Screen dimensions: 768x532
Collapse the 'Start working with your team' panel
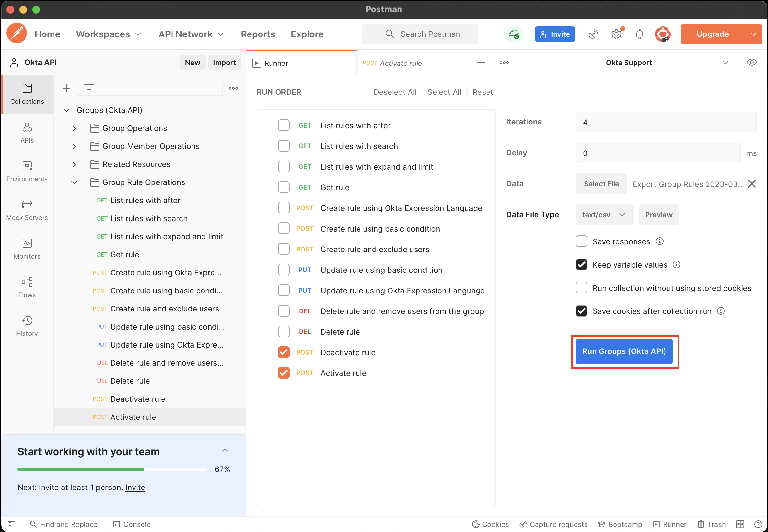pyautogui.click(x=225, y=450)
